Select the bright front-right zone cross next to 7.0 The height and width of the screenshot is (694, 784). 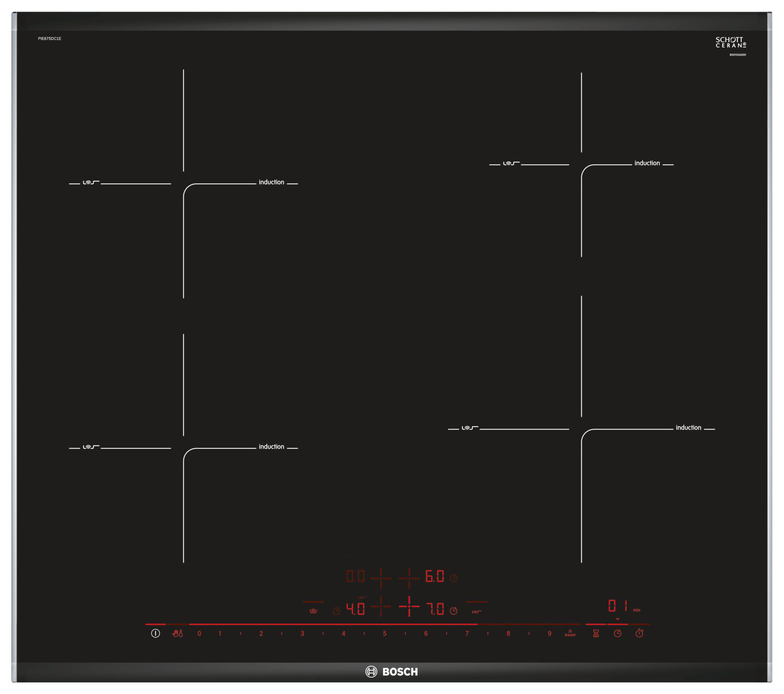(x=409, y=606)
